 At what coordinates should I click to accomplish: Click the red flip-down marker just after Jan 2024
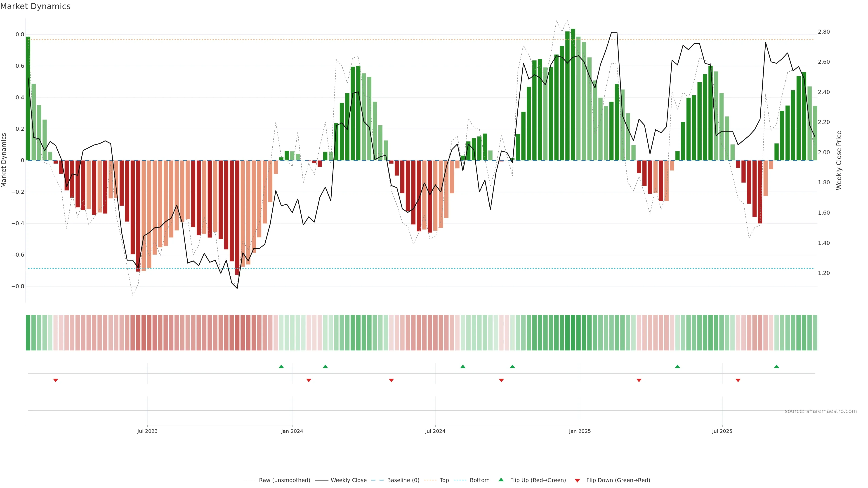tap(309, 380)
